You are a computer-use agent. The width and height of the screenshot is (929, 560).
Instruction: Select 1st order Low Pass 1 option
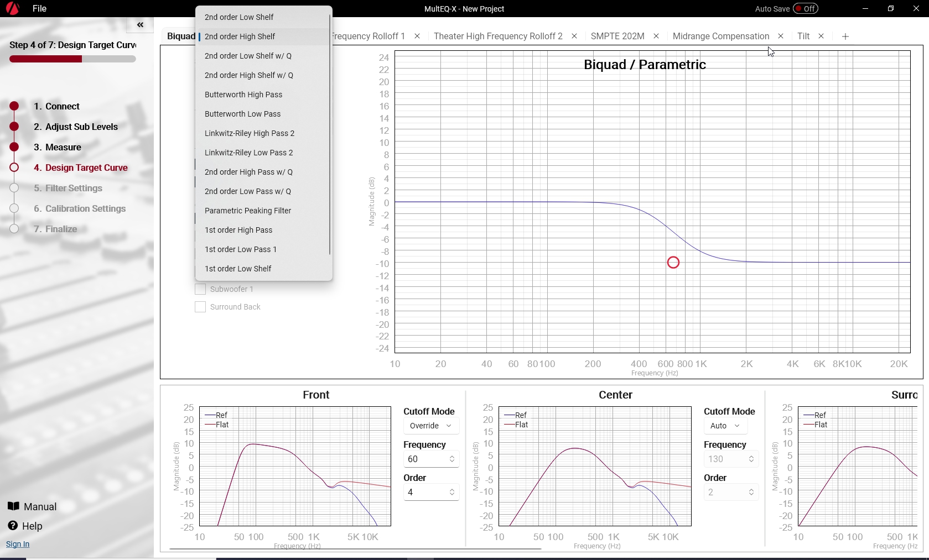(x=262, y=249)
